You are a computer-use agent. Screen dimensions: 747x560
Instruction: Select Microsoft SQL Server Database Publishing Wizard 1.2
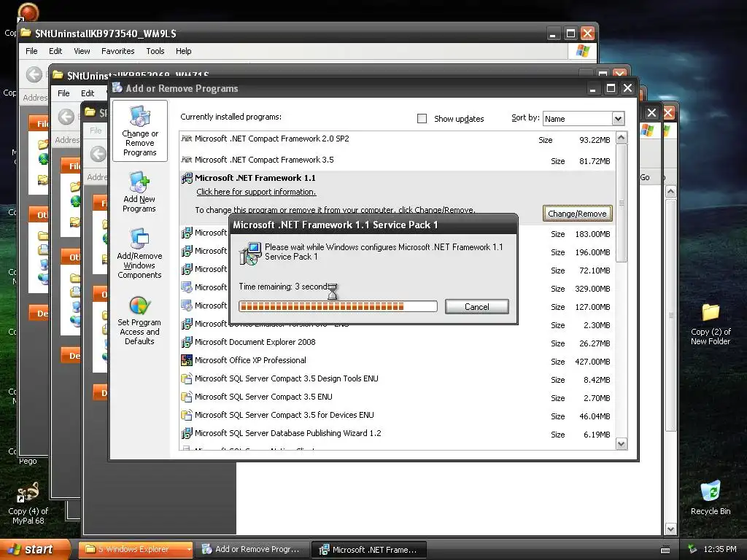[x=398, y=434]
